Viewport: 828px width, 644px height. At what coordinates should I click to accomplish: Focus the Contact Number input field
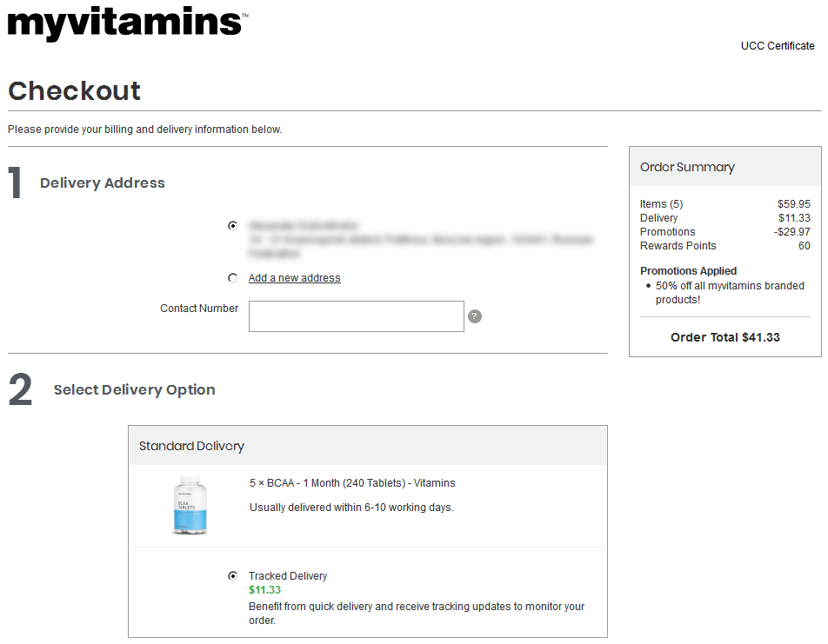pyautogui.click(x=356, y=316)
